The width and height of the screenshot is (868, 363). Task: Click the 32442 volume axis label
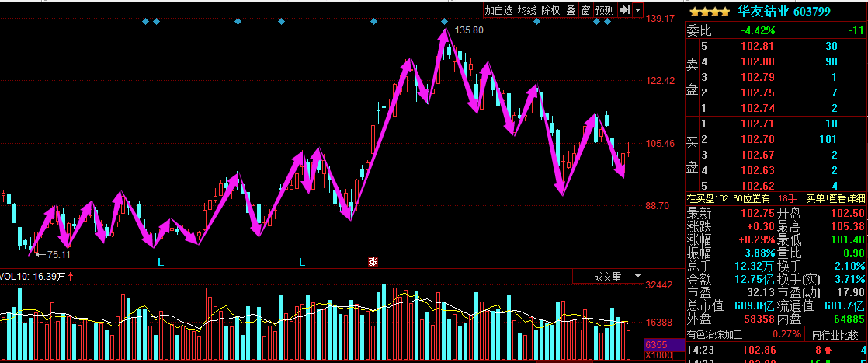[658, 285]
